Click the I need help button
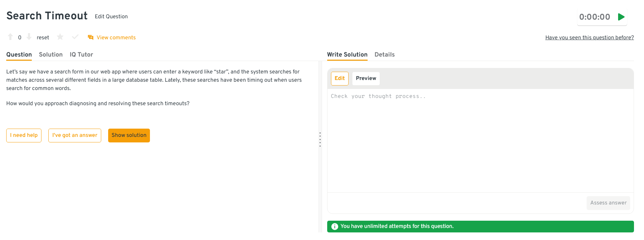This screenshot has width=644, height=240. tap(24, 135)
